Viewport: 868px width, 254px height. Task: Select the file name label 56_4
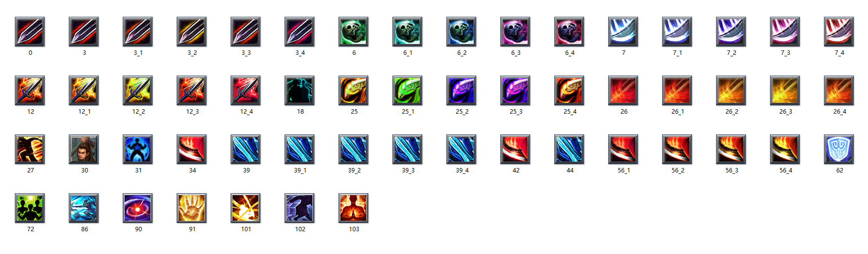(x=786, y=170)
